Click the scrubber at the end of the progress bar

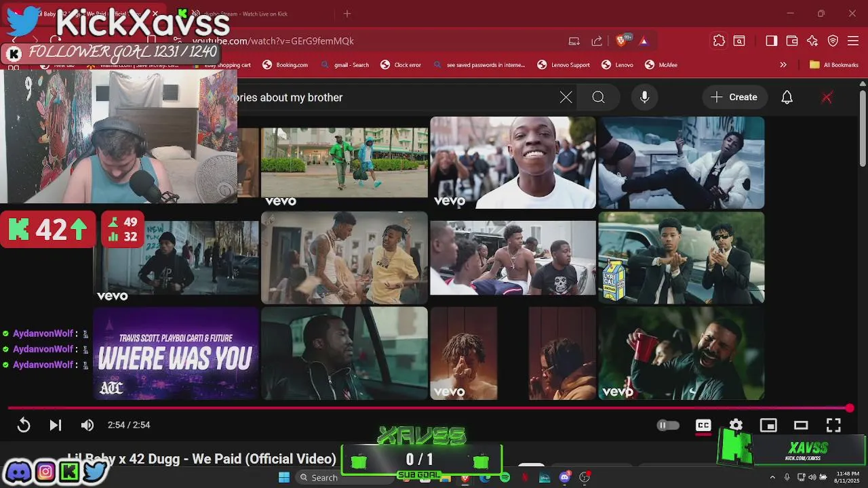[x=850, y=408]
